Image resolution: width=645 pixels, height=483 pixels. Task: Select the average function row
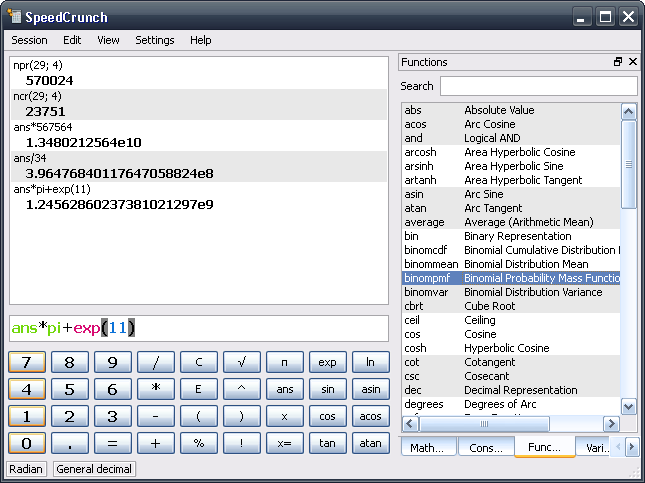tap(511, 222)
